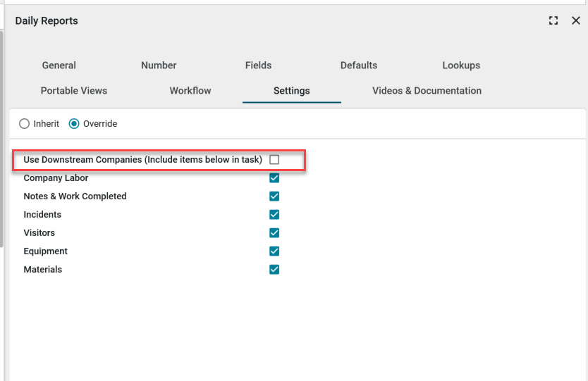Viewport: 588px width, 381px height.
Task: Open the Portable Views tab
Action: pos(74,91)
